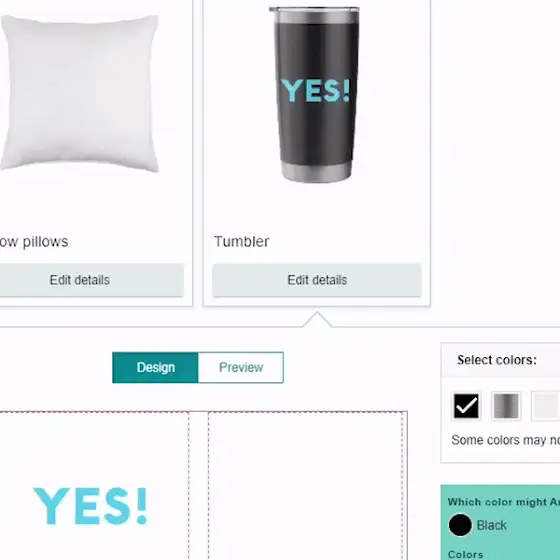Select the stainless silver color swatch
560x560 pixels.
[506, 406]
